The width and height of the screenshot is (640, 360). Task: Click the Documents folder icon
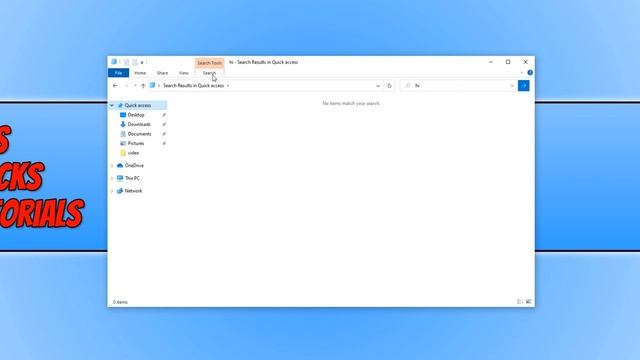(123, 134)
